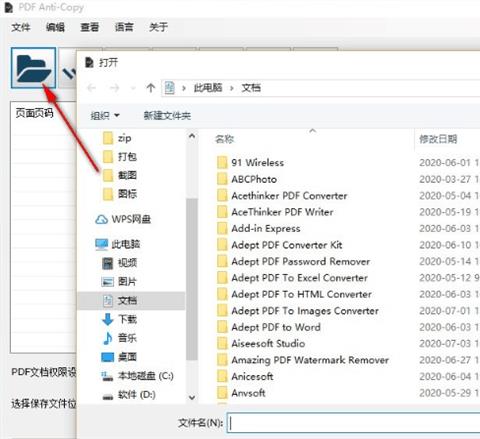Open the 视频 library in sidebar

pos(119,263)
